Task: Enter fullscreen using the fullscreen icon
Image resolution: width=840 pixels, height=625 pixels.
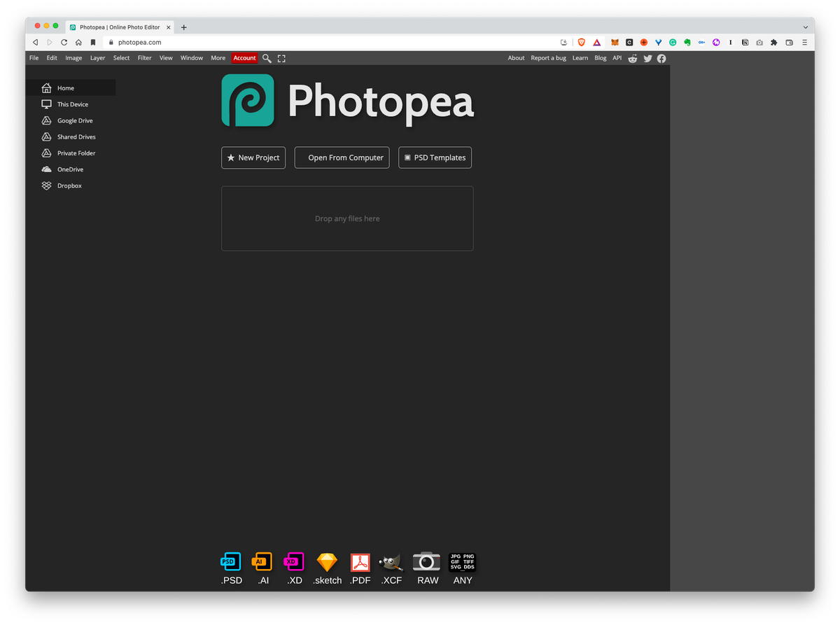Action: point(281,58)
